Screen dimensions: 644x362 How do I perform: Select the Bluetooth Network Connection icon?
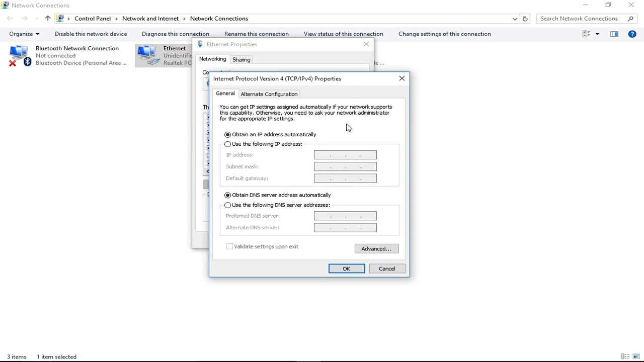(19, 55)
